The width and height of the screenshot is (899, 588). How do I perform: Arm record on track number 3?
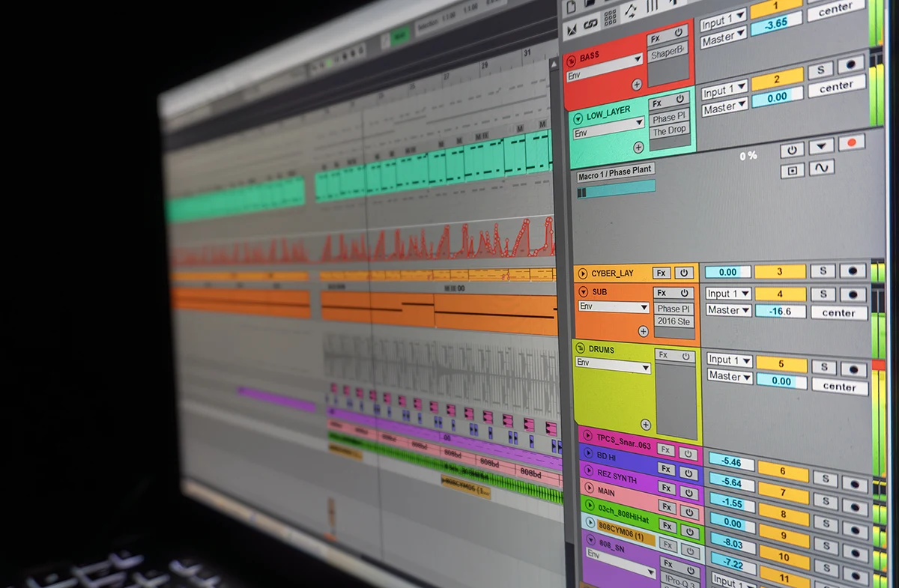[853, 271]
